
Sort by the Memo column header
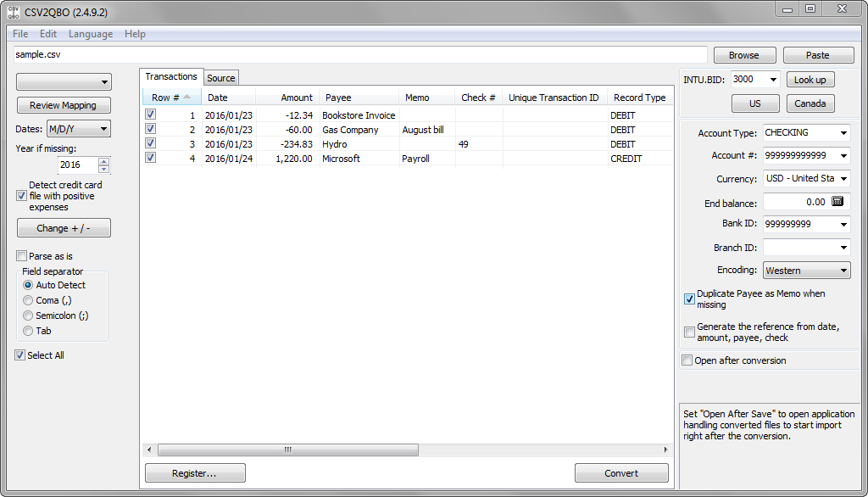(427, 98)
